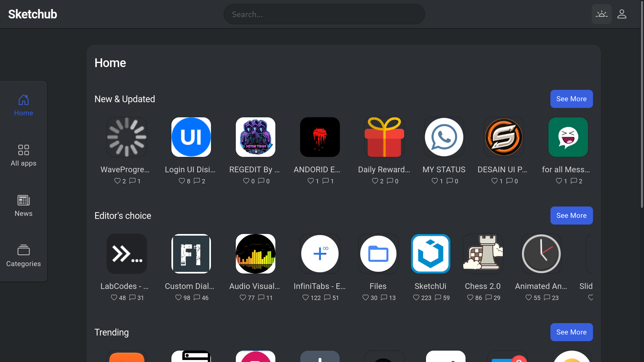Click the user account profile icon

pos(622,14)
